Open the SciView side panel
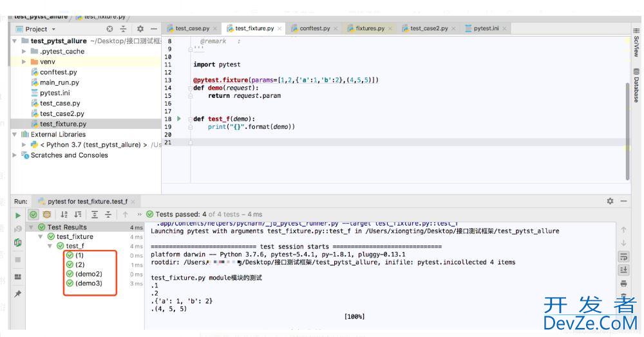The image size is (644, 337). [x=636, y=41]
